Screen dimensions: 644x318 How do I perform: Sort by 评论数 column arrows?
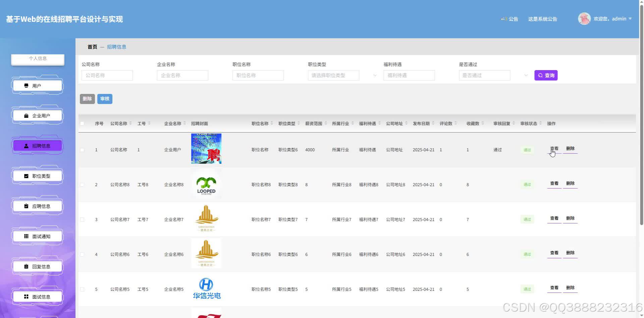click(x=456, y=123)
